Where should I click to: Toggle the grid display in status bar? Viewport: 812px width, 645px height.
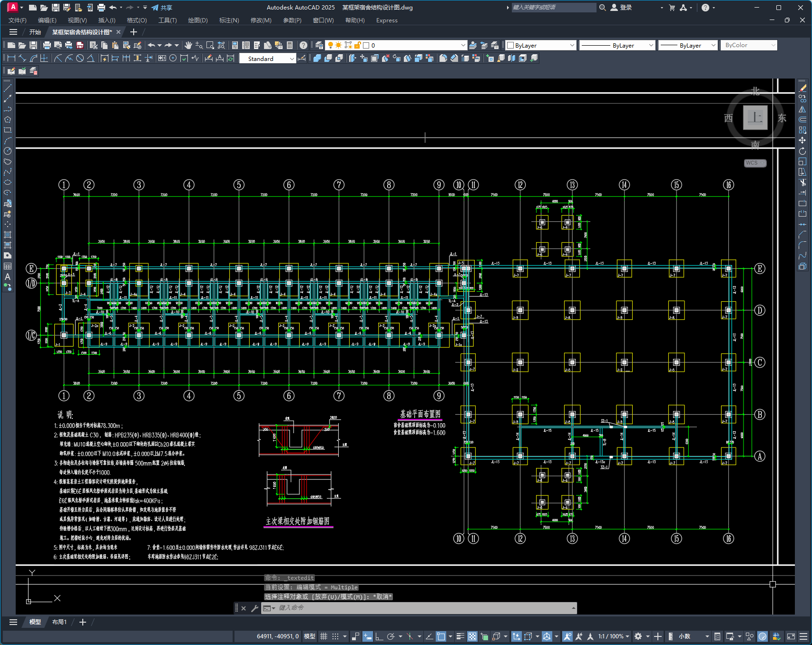coord(323,636)
